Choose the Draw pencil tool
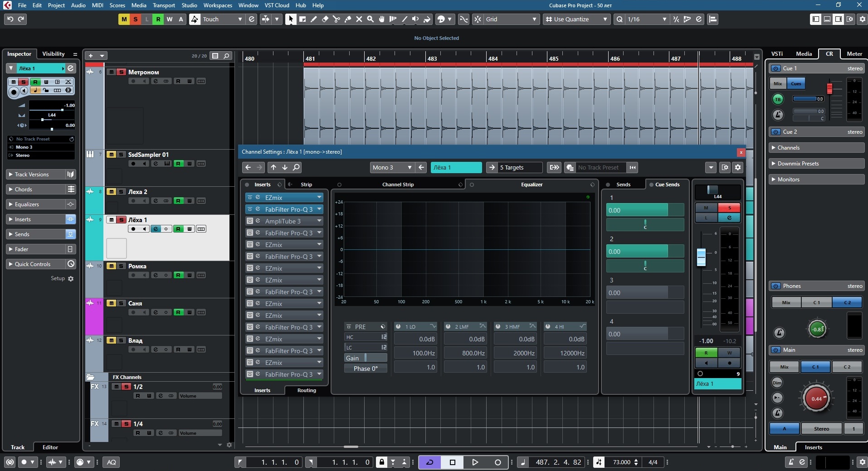Screen dimensions: 868x471 click(313, 19)
